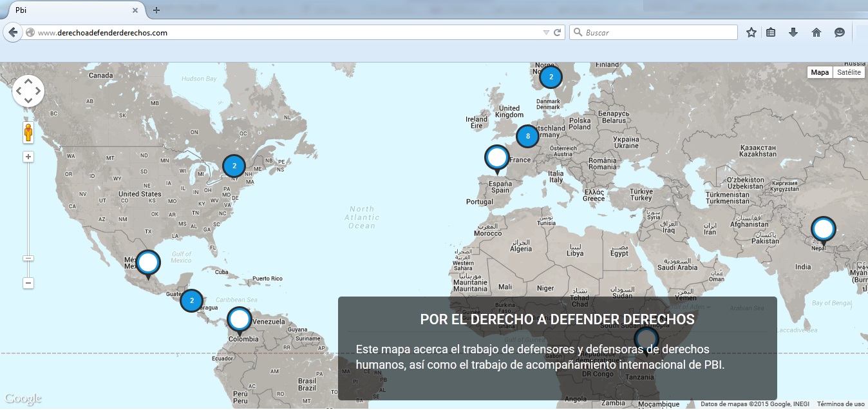
Task: Open the bookmarks list icon
Action: (771, 32)
